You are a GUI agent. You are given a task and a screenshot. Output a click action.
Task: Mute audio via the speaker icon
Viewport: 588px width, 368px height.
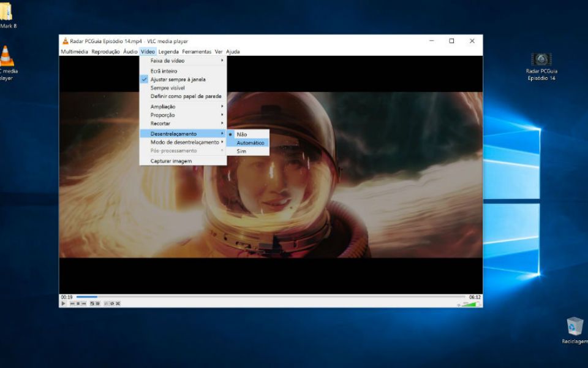(459, 305)
